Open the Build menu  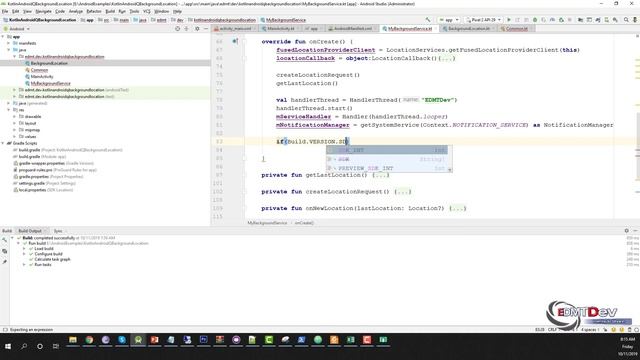(x=110, y=11)
